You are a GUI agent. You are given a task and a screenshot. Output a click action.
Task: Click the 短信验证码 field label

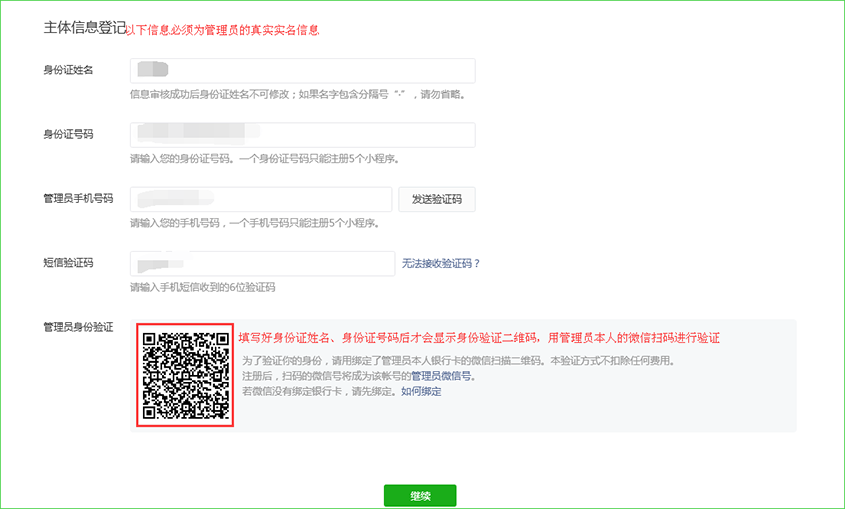point(68,262)
